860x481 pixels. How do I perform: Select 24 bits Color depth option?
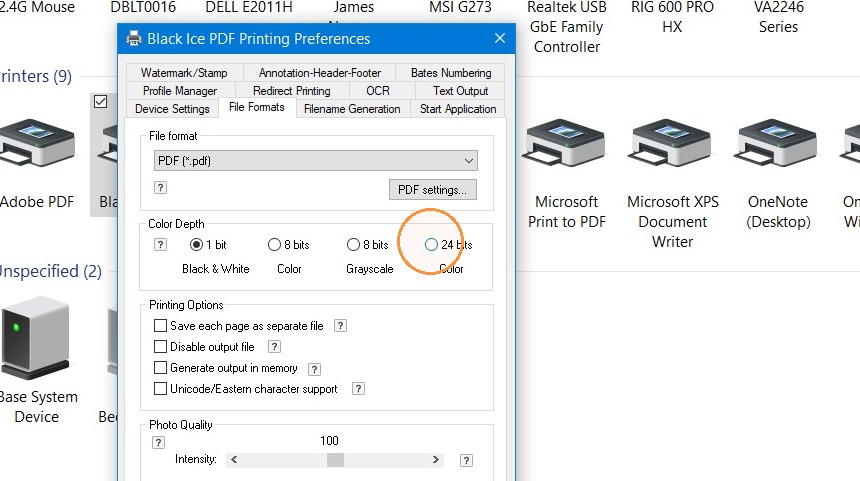click(x=432, y=245)
